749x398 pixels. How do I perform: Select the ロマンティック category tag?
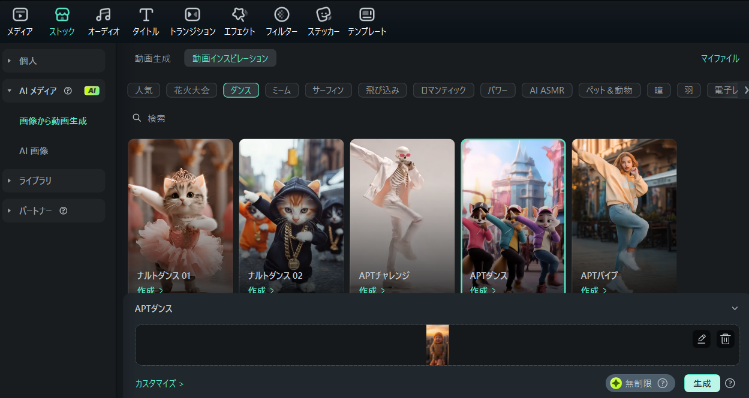pyautogui.click(x=443, y=90)
